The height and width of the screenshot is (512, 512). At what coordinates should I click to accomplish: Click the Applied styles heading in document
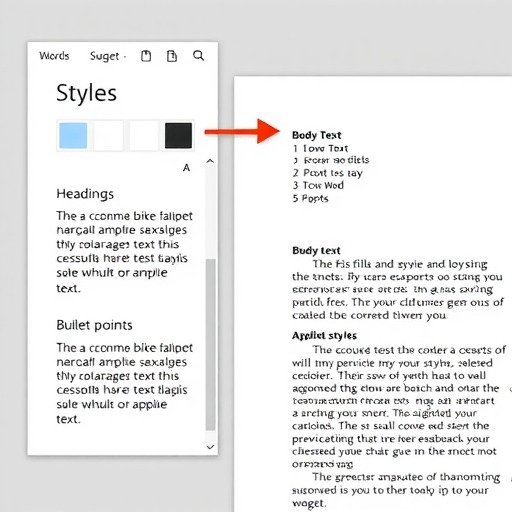[x=324, y=336]
